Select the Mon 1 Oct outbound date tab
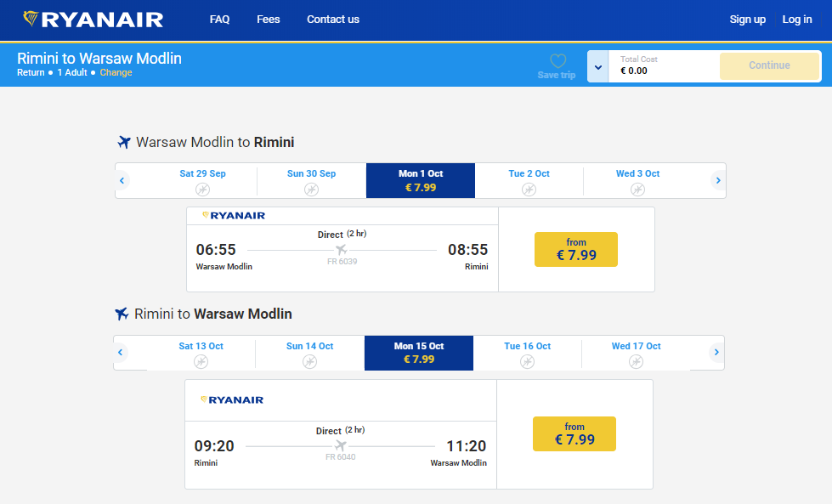 click(x=420, y=180)
